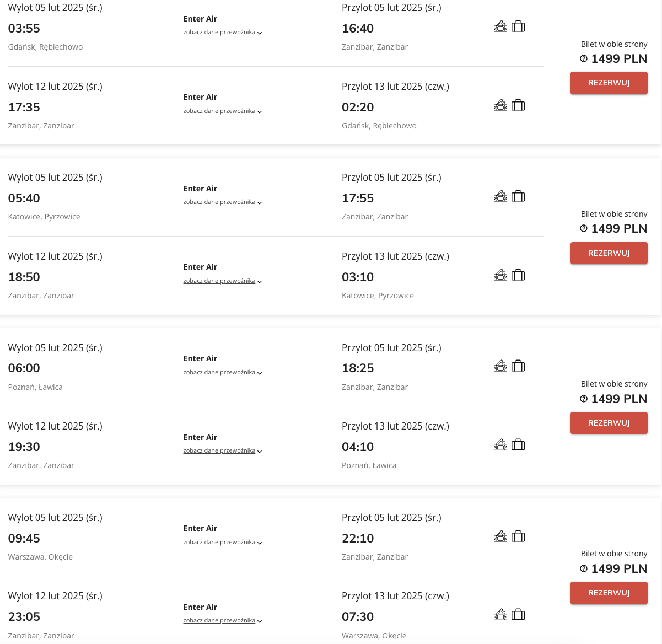Click meal icon on Katowice 05:40 departure
Screen dimensions: 662x644
(x=500, y=196)
